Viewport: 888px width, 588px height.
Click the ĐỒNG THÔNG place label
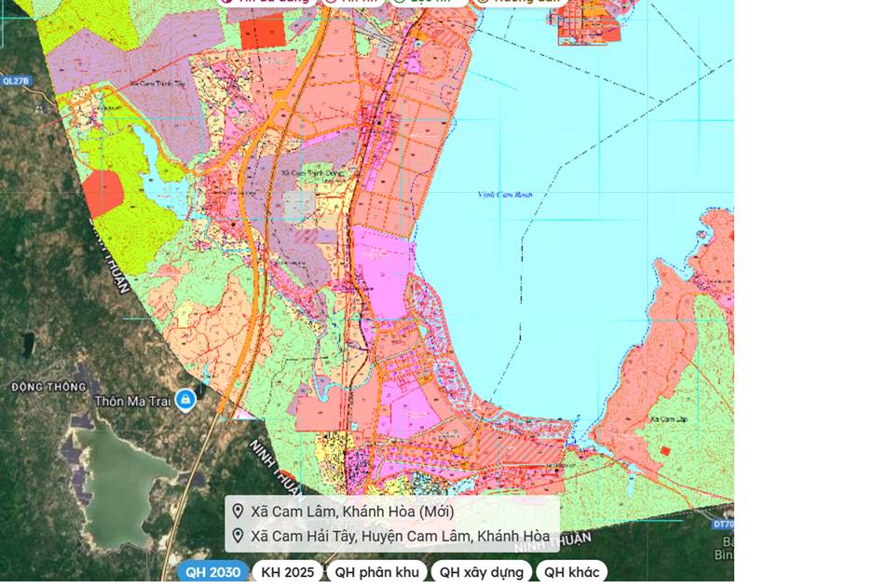(x=48, y=387)
